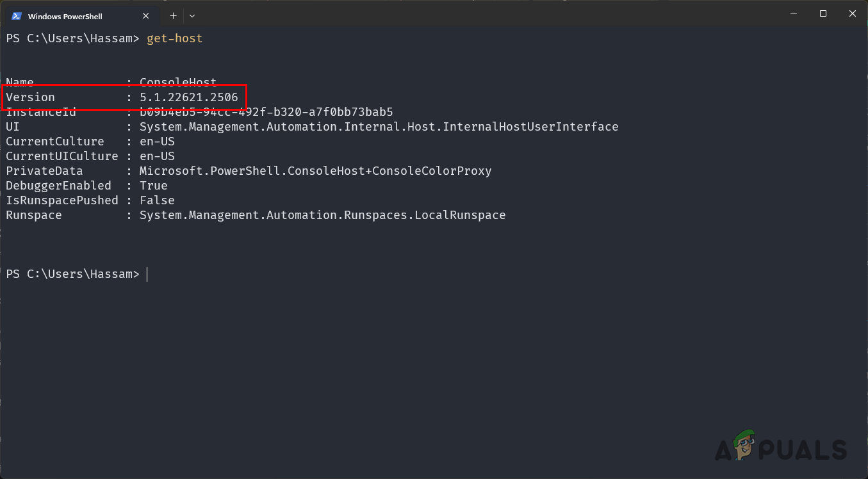
Task: Click the CurrentCulture en-US value
Action: 157,141
